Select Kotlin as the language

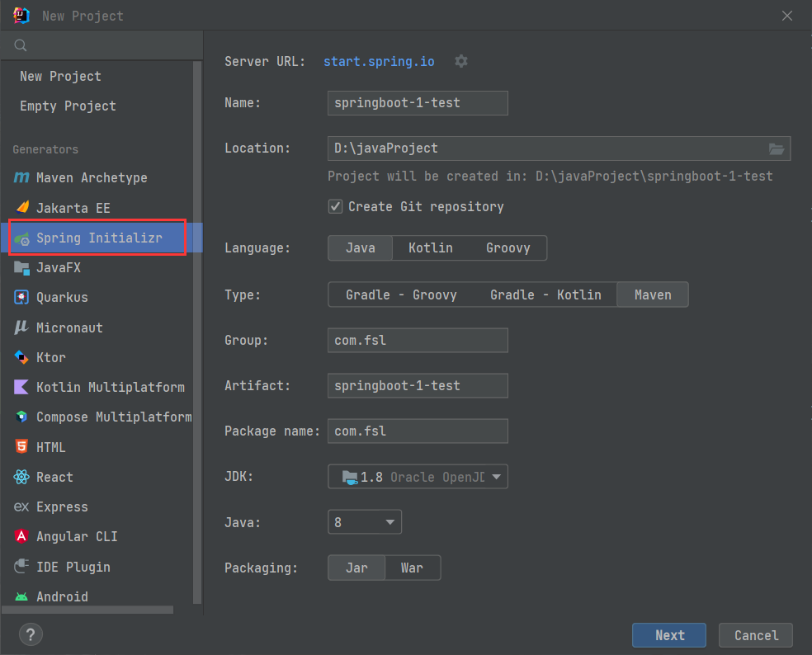click(430, 248)
